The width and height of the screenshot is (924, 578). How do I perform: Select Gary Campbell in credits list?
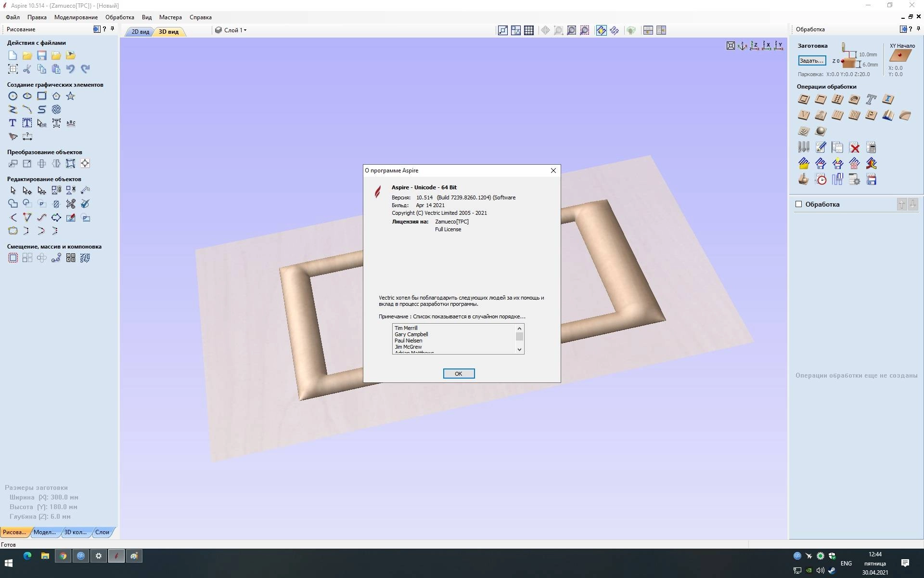tap(411, 334)
